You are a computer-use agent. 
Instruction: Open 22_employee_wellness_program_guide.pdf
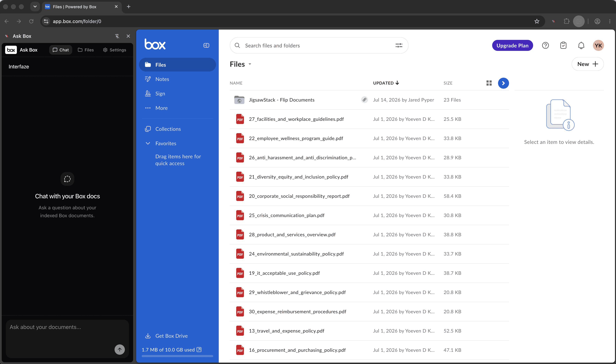point(296,138)
